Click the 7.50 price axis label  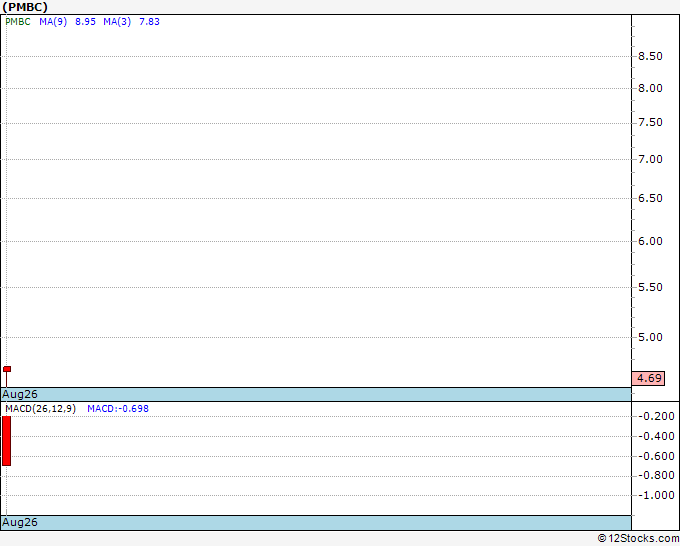pyautogui.click(x=650, y=123)
